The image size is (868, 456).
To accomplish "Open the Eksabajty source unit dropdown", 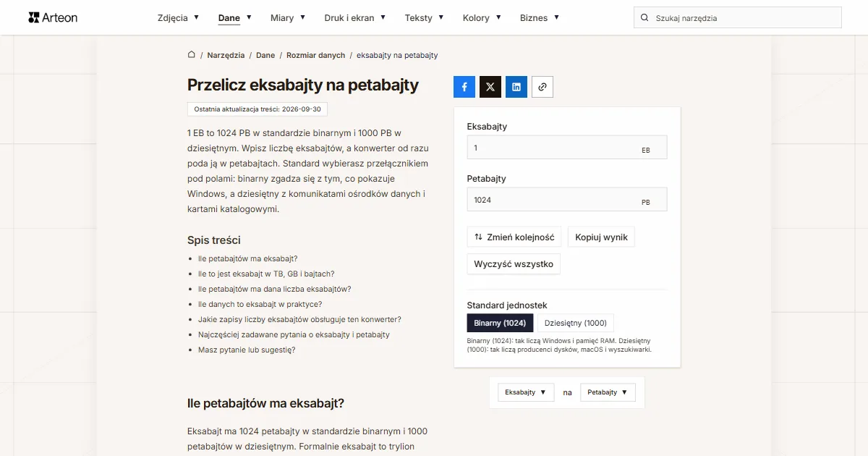I will tap(526, 392).
